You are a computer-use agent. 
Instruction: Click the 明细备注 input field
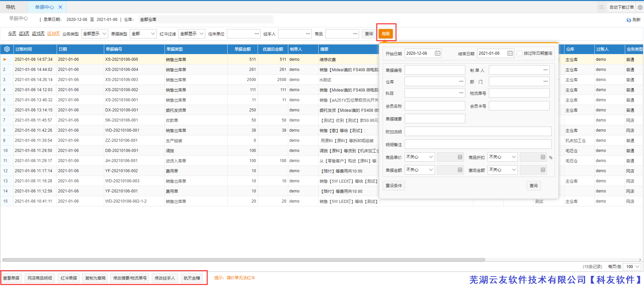coord(478,144)
